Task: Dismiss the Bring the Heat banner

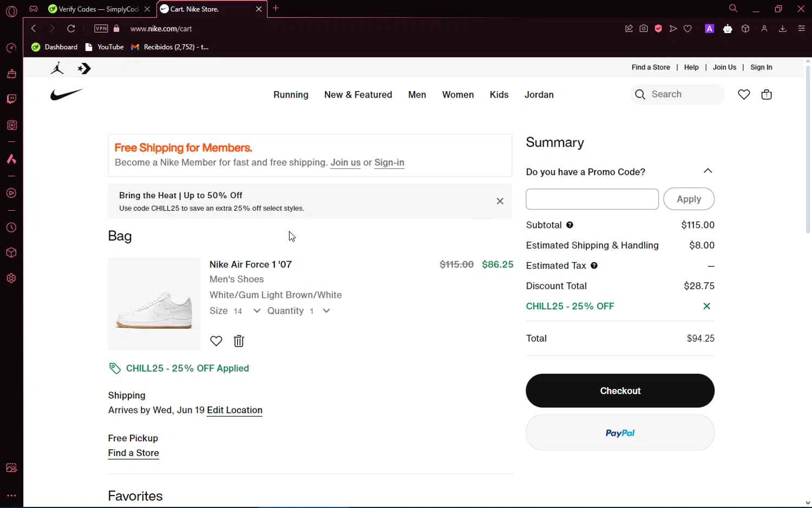Action: (500, 201)
